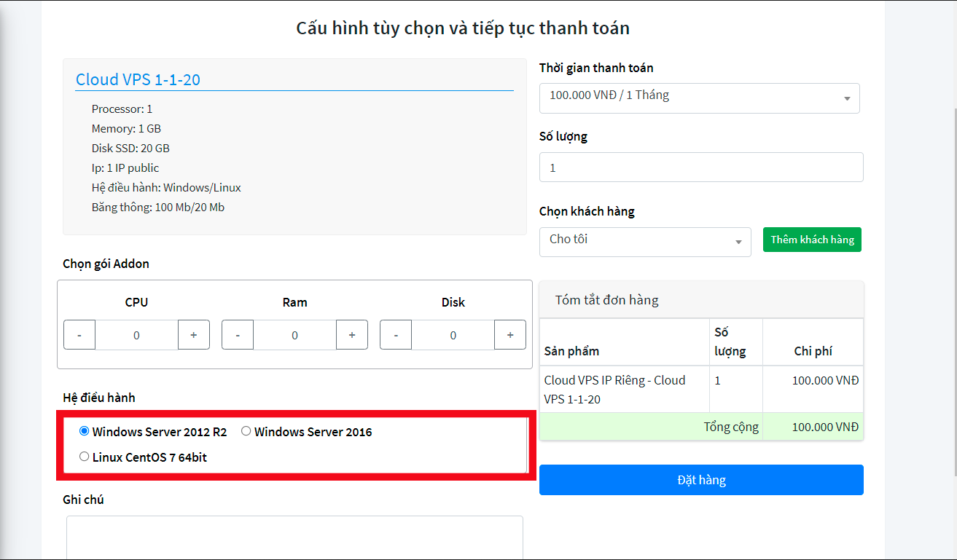Screen dimensions: 957x560
Task: Pick Linux CentOS 7 64bit option
Action: point(85,457)
